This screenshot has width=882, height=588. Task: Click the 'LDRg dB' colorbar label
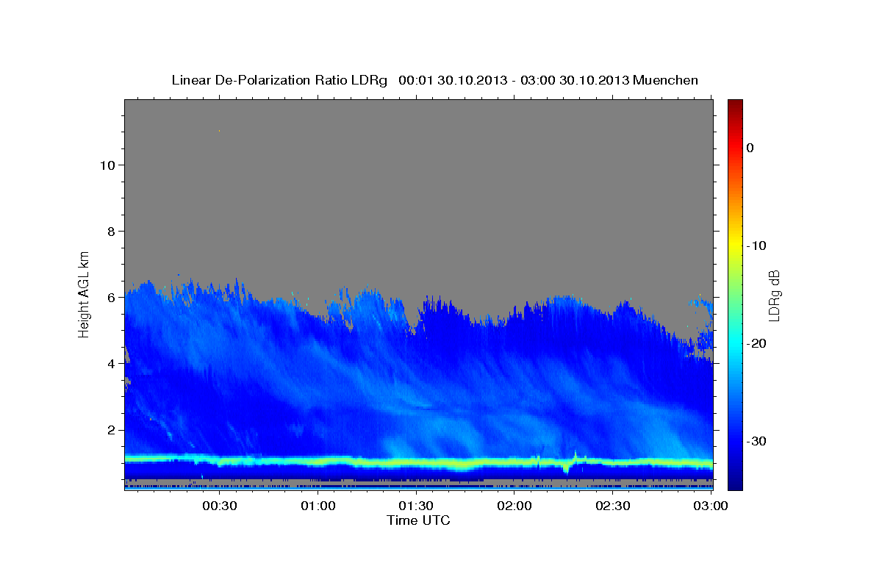[774, 295]
